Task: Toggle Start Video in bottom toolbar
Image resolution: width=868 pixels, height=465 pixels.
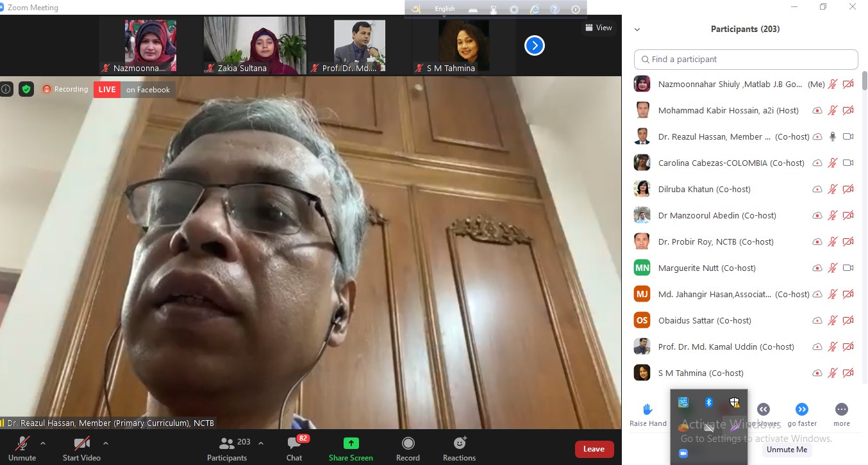Action: [81, 447]
